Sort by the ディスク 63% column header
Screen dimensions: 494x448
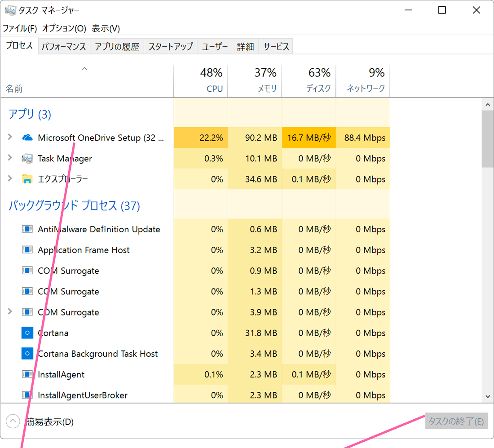[309, 81]
